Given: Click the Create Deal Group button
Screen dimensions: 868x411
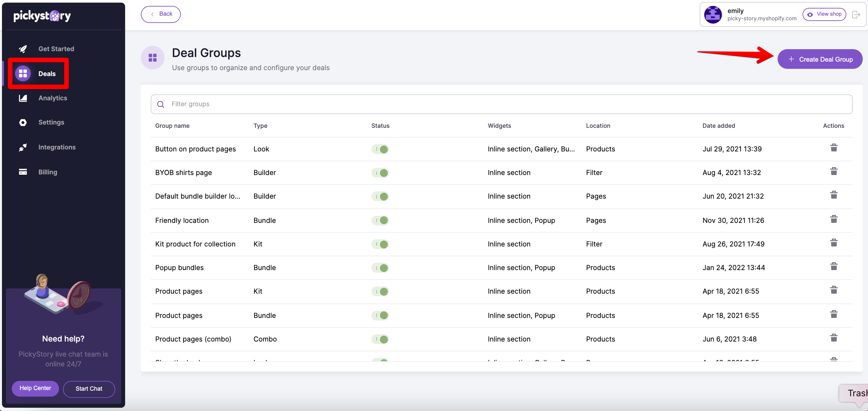Looking at the screenshot, I should coord(820,59).
